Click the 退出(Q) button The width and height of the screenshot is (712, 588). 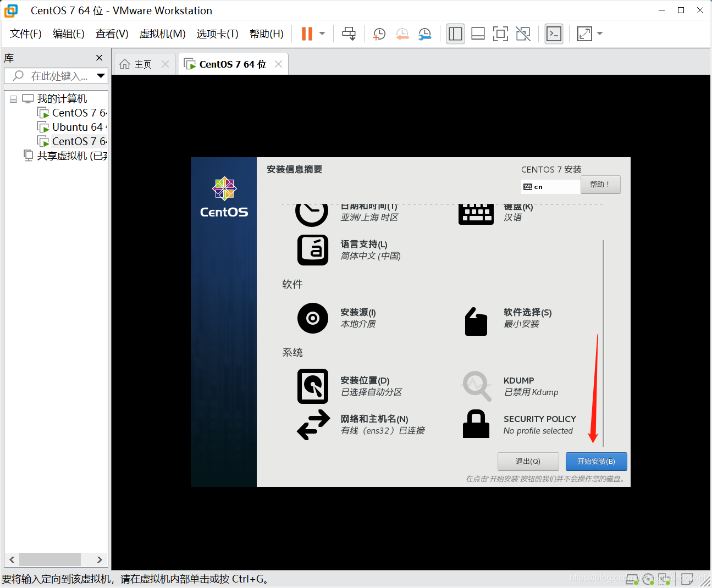[528, 462]
